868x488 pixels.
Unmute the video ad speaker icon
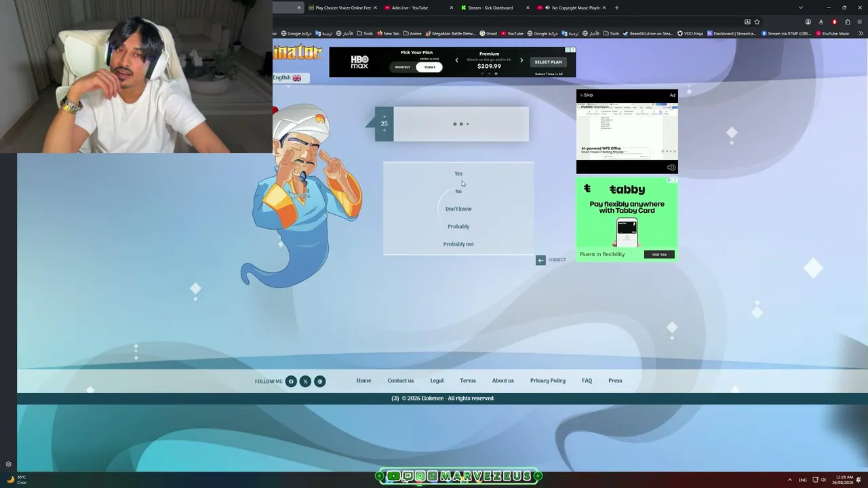[x=671, y=167]
